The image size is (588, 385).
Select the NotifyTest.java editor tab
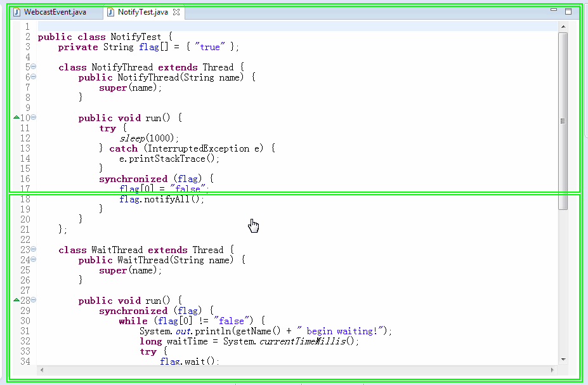pos(143,12)
